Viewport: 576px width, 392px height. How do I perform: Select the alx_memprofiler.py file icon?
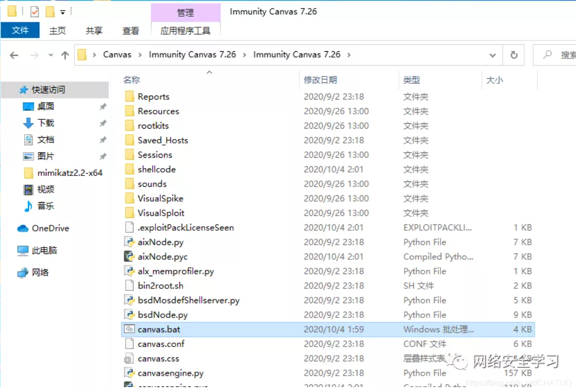(x=129, y=271)
